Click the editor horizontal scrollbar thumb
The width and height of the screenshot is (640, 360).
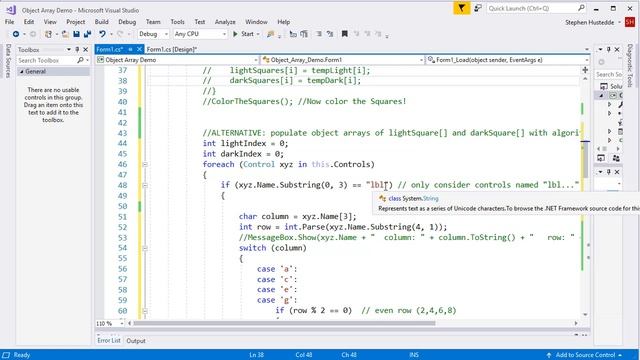click(x=284, y=323)
